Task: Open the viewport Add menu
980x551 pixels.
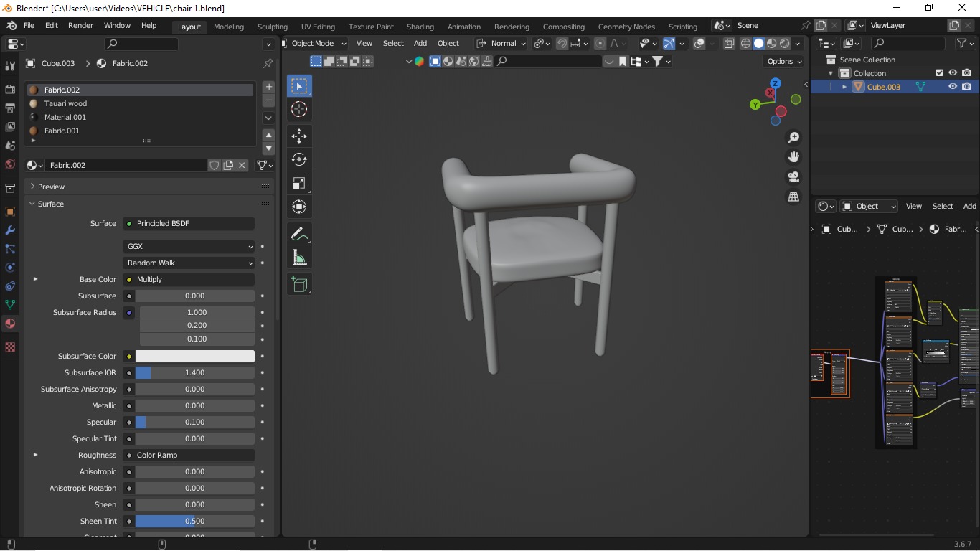Action: tap(420, 44)
